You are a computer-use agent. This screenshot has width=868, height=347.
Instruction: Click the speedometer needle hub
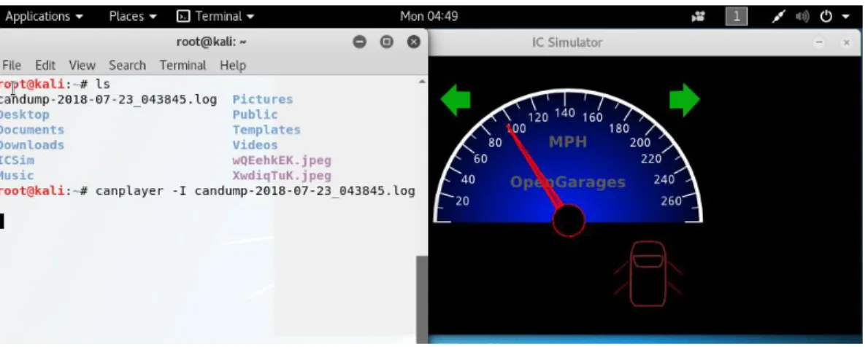(x=569, y=220)
